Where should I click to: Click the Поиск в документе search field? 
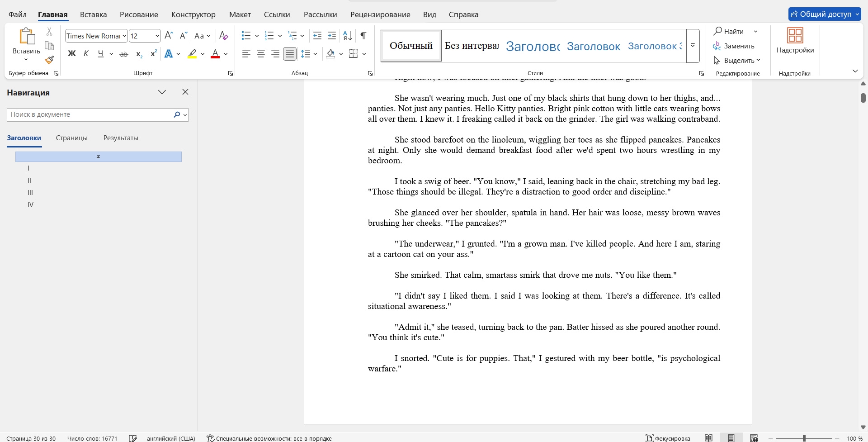pyautogui.click(x=90, y=114)
